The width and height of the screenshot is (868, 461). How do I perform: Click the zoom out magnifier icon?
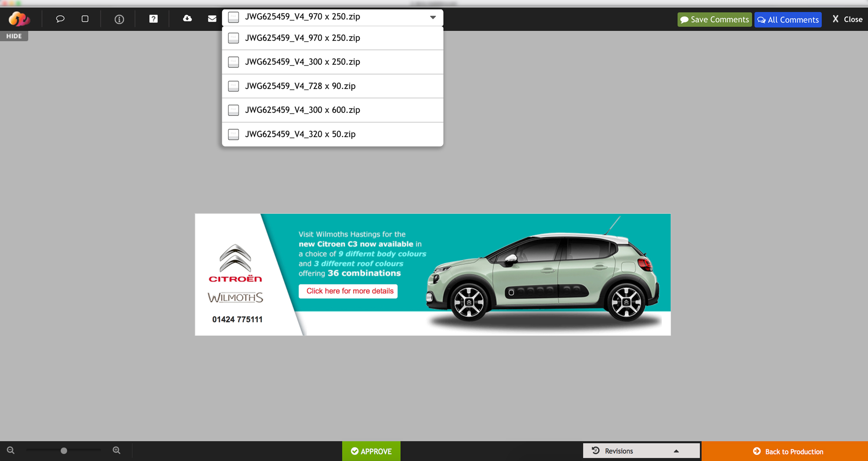[x=11, y=451]
